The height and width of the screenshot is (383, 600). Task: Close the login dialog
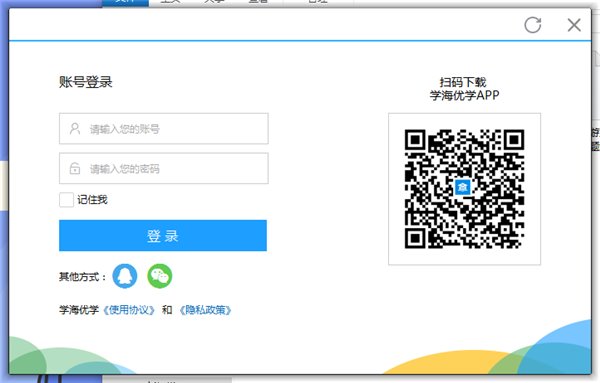(x=574, y=25)
